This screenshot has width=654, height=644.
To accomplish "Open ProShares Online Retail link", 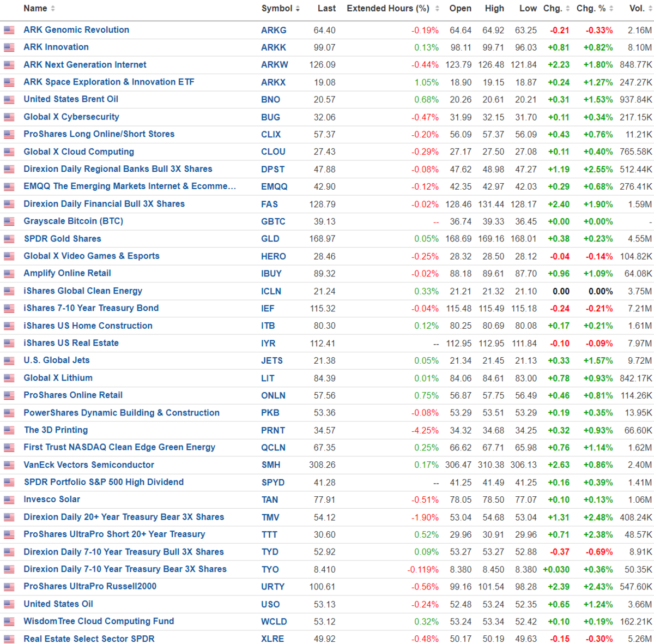I will tap(73, 395).
